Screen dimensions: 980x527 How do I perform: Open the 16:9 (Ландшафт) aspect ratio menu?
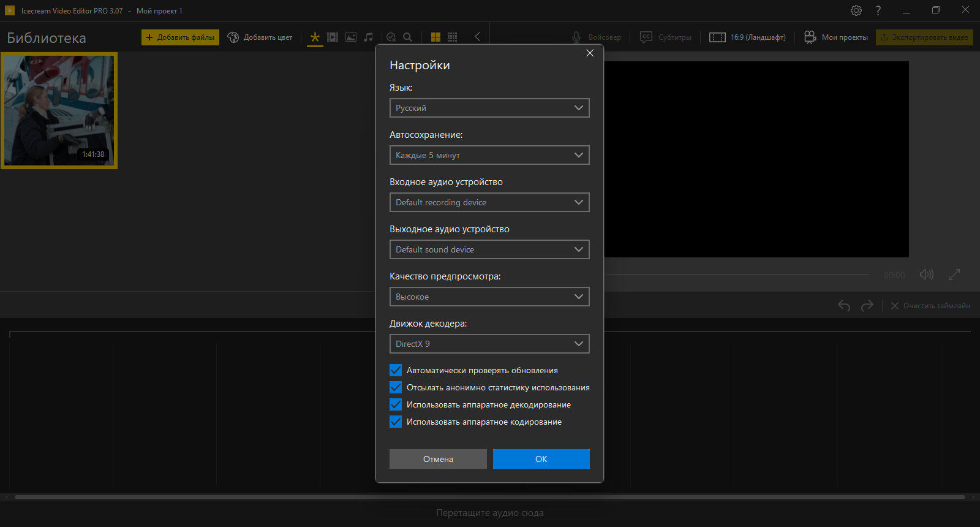point(747,37)
